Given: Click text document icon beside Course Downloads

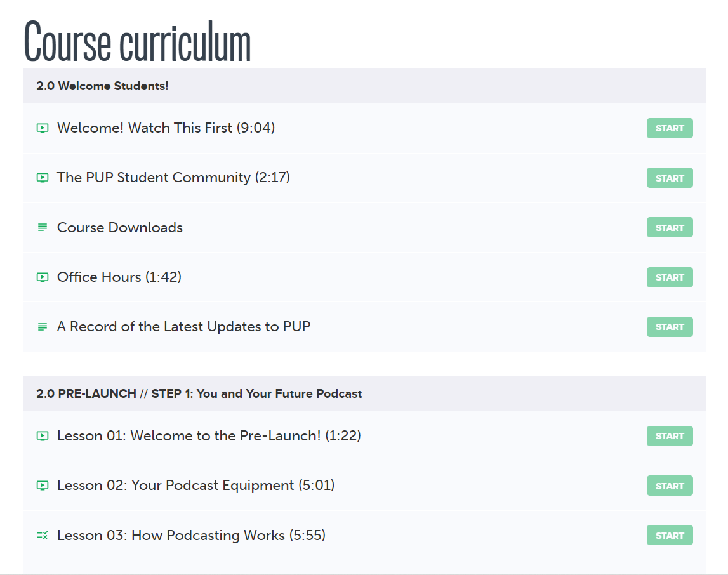Looking at the screenshot, I should pos(43,227).
